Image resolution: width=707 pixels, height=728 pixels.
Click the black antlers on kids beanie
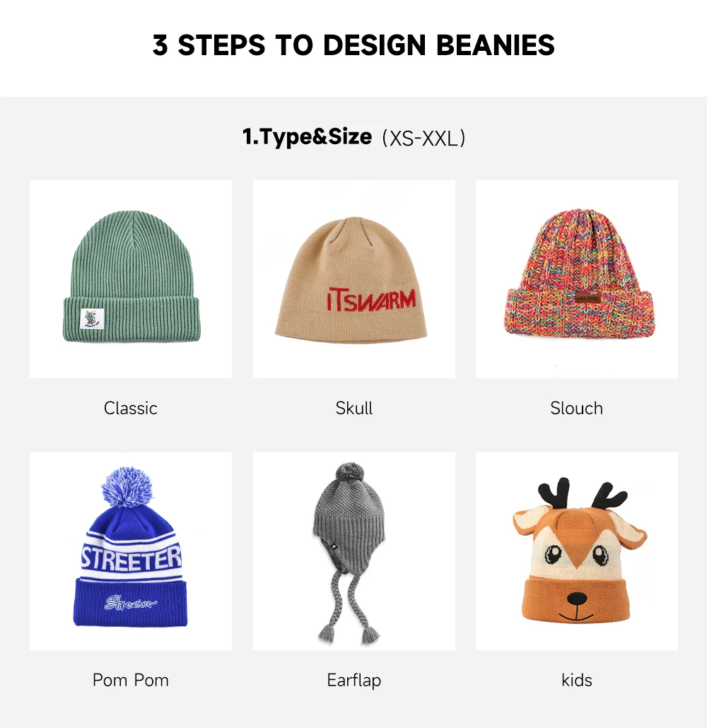(583, 494)
